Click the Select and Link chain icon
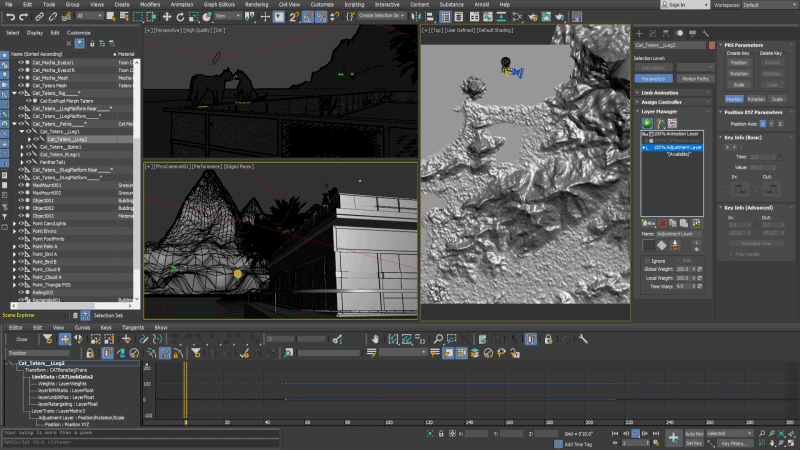The width and height of the screenshot is (800, 450). (37, 16)
